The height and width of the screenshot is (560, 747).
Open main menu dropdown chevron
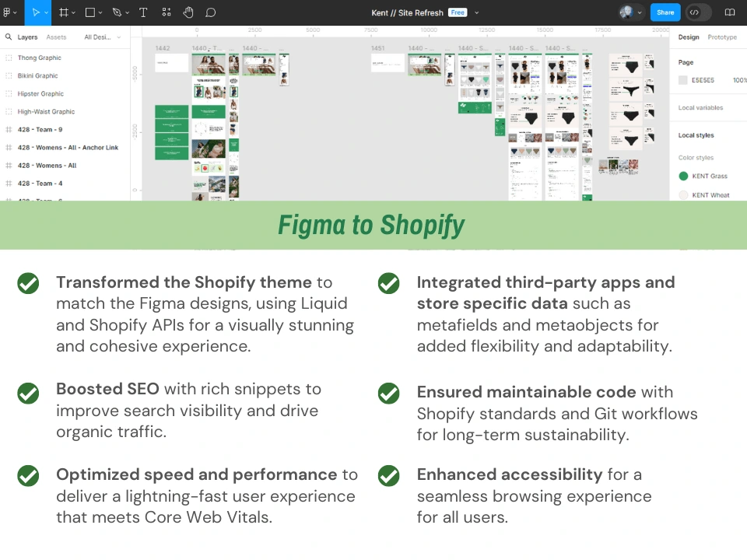coord(15,13)
